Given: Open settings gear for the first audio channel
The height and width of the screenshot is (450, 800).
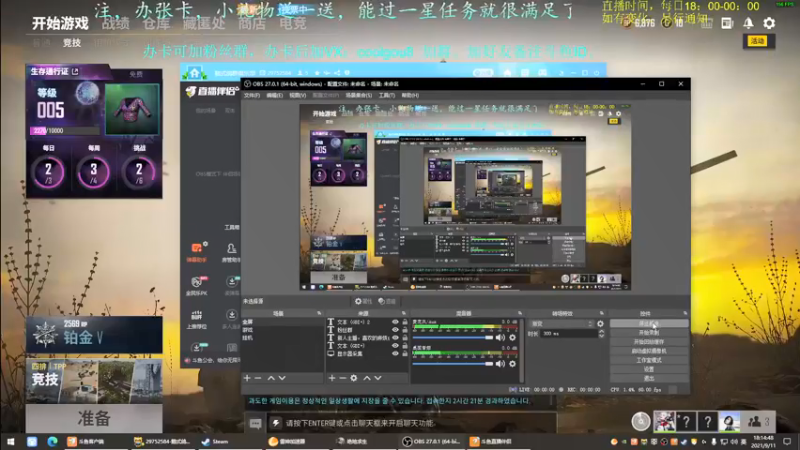Looking at the screenshot, I should (512, 337).
